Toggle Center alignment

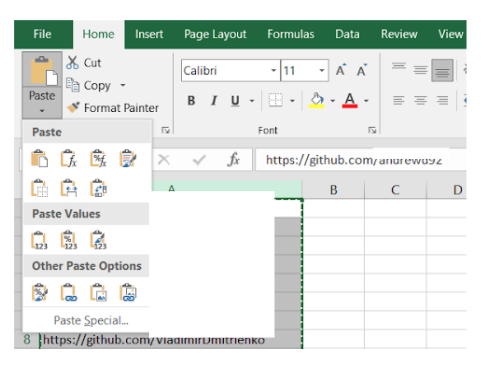pos(420,100)
